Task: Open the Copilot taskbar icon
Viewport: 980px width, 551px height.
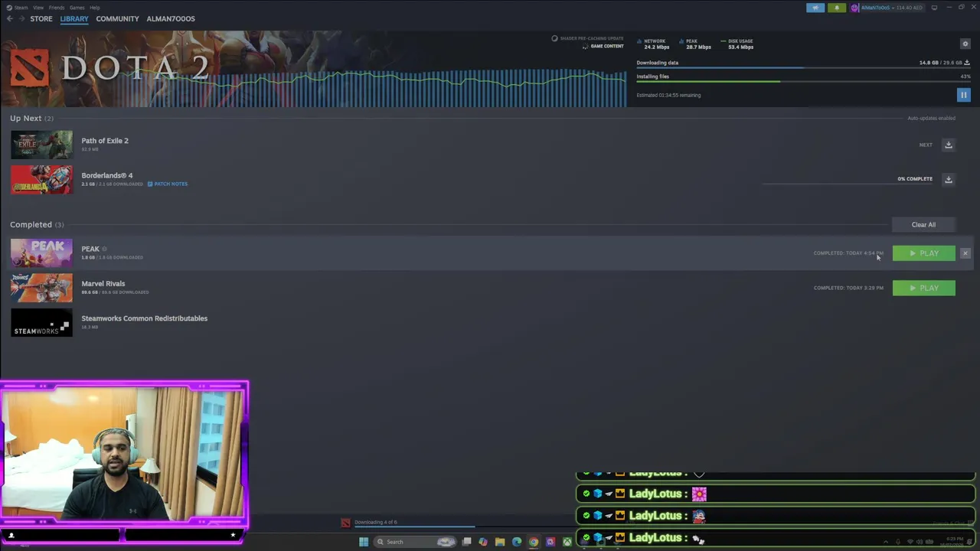Action: (483, 542)
